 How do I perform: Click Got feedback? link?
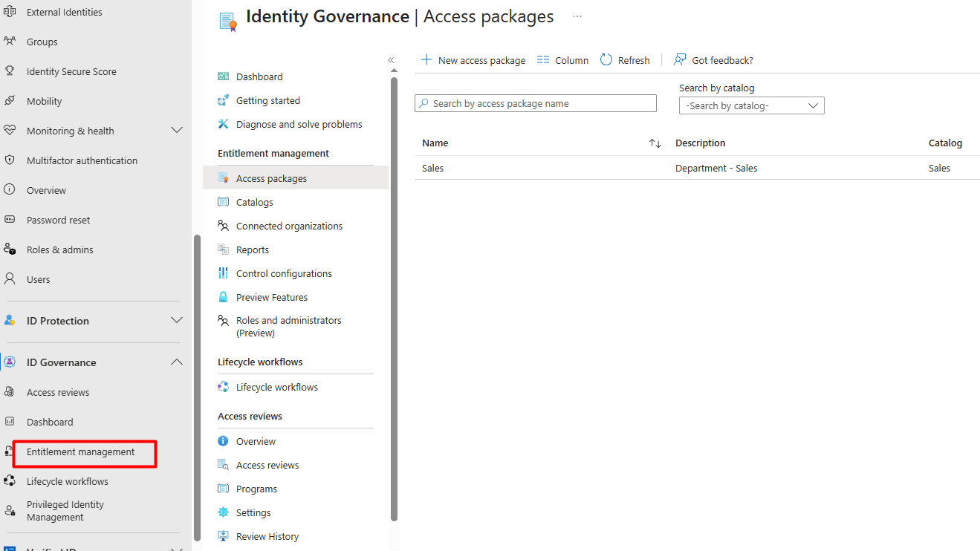[713, 60]
